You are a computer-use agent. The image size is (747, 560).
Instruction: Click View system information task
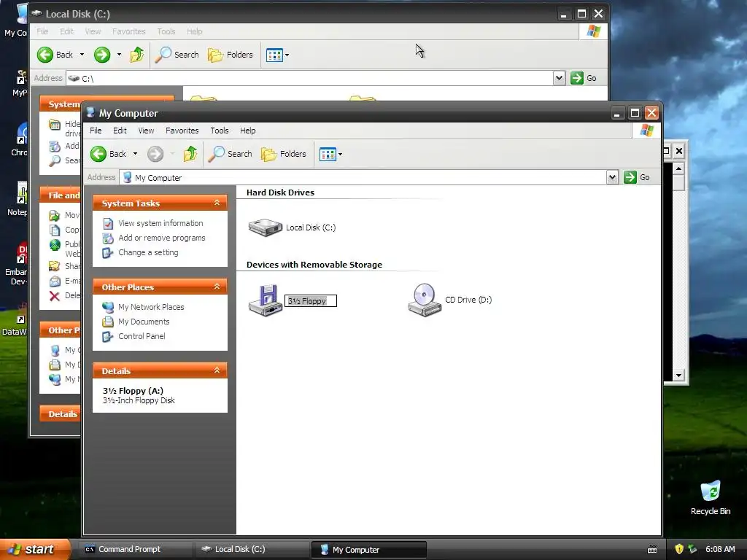click(x=160, y=223)
